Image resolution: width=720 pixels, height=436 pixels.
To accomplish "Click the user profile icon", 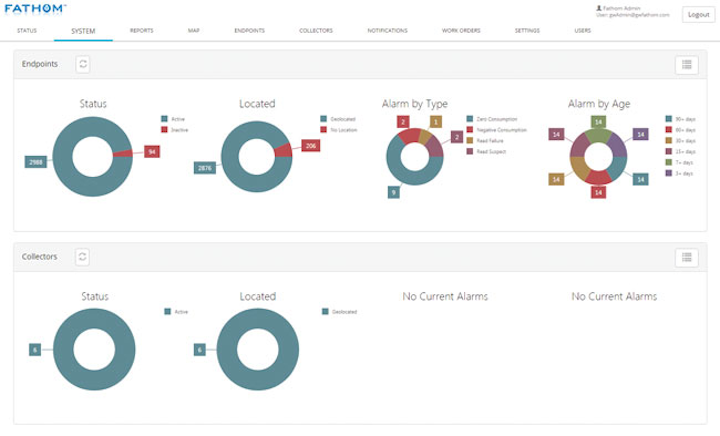I will pos(598,8).
